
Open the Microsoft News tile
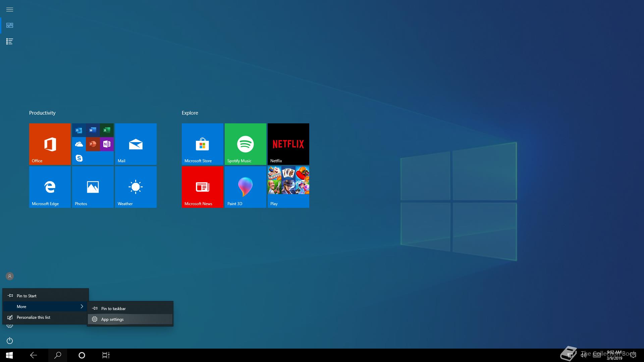(203, 187)
